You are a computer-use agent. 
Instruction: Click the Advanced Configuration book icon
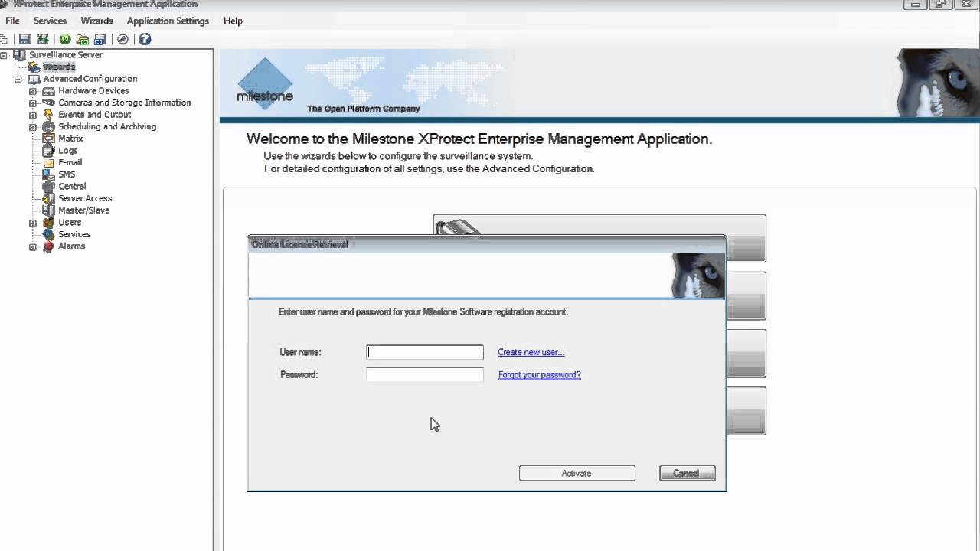[34, 79]
